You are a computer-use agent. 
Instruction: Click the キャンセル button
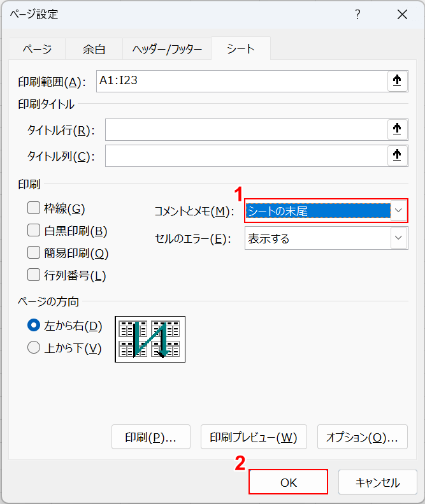[x=377, y=482]
